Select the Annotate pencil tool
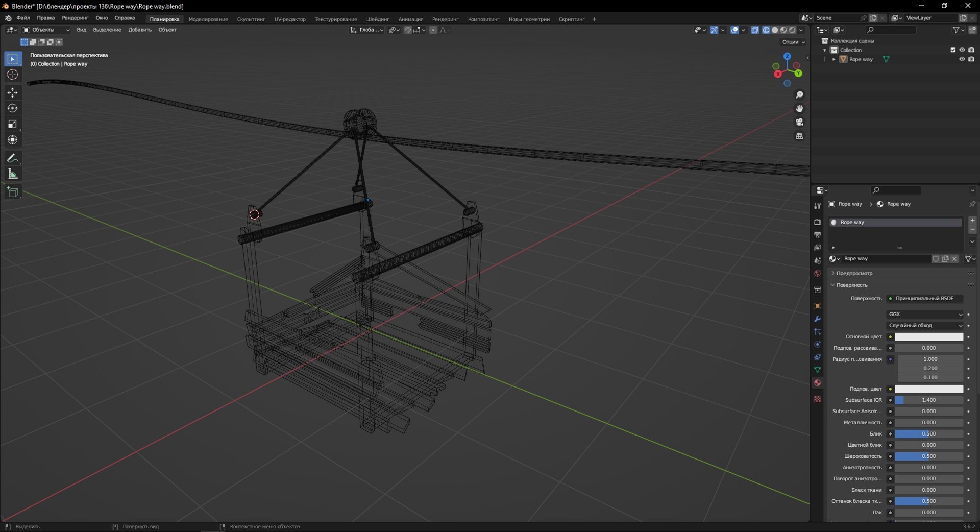 point(13,158)
